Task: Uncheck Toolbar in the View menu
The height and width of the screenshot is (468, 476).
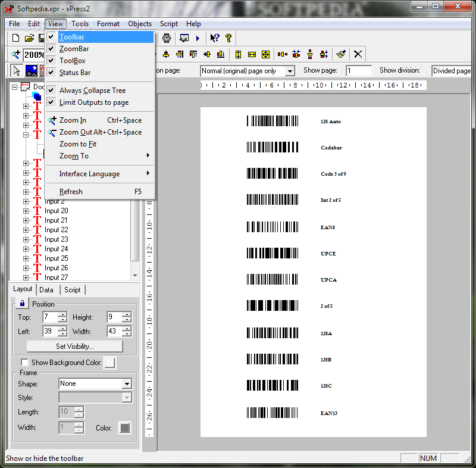Action: tap(99, 37)
